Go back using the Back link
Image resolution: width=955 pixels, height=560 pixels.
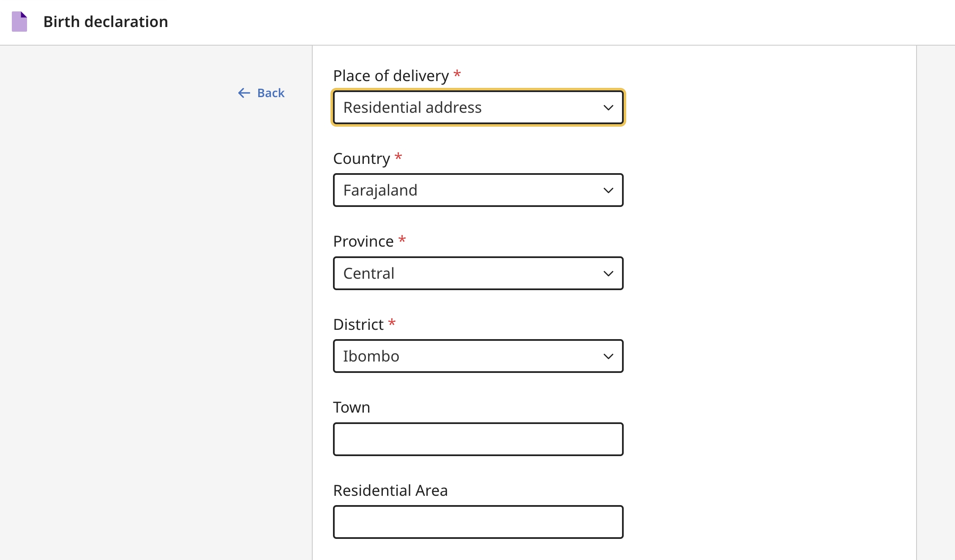coord(270,93)
